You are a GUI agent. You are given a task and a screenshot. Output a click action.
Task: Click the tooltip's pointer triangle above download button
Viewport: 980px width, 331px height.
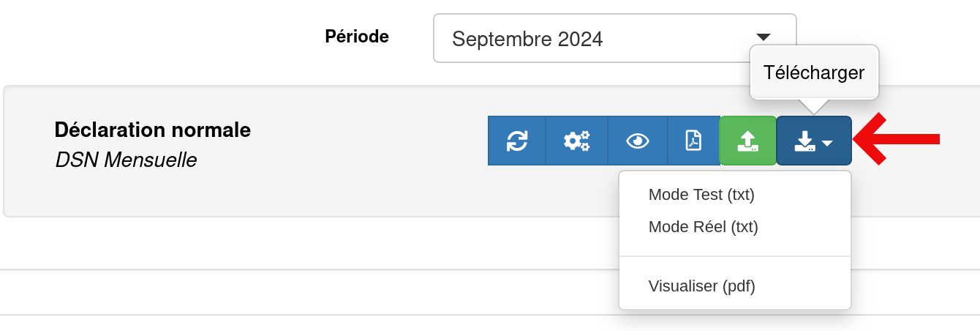coord(813,107)
